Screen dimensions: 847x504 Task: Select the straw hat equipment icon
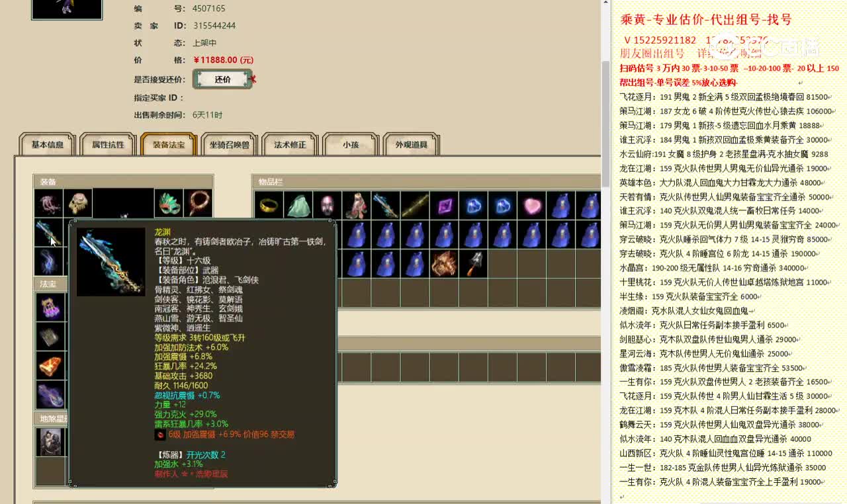(x=78, y=204)
